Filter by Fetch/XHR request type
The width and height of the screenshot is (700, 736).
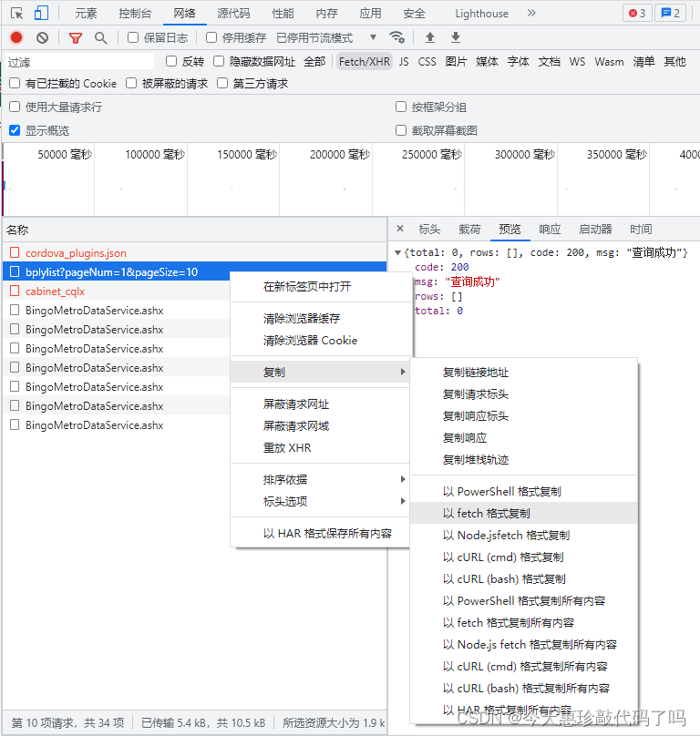coord(364,62)
